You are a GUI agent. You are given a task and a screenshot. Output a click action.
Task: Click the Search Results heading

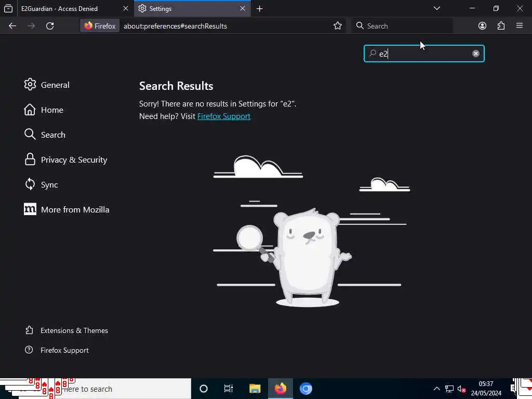[176, 86]
